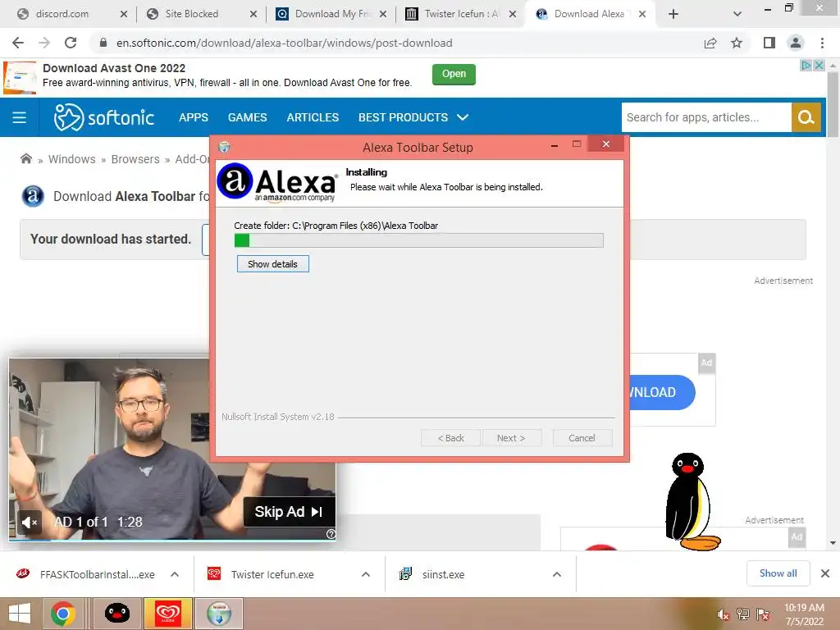Open the browser side panel icon
The image size is (840, 630).
pyautogui.click(x=769, y=43)
